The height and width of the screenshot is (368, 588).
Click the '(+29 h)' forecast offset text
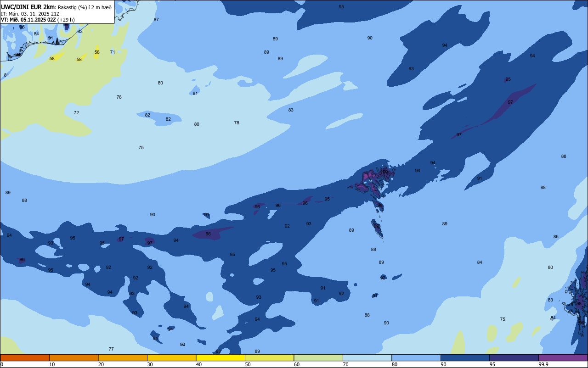(66, 20)
